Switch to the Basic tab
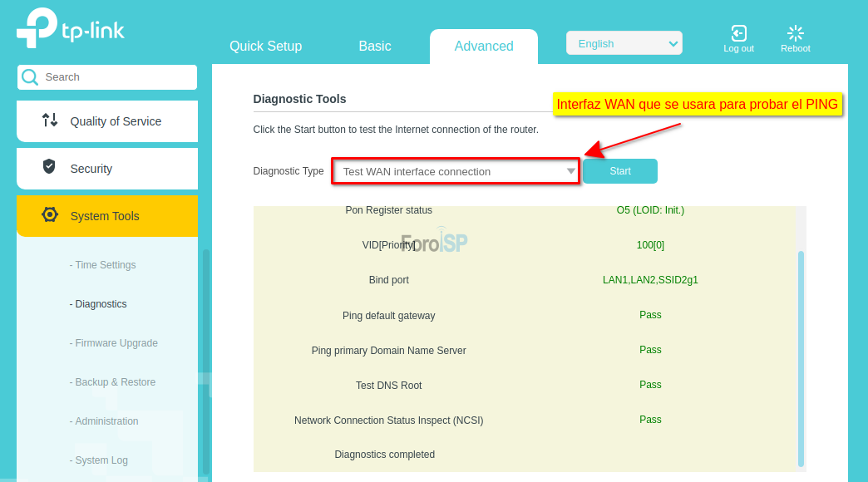 pos(374,47)
